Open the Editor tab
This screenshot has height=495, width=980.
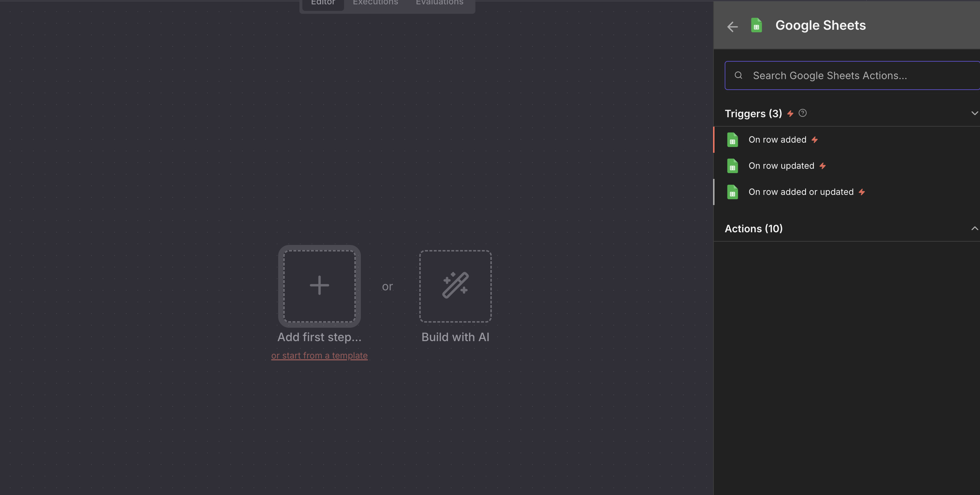[x=322, y=3]
